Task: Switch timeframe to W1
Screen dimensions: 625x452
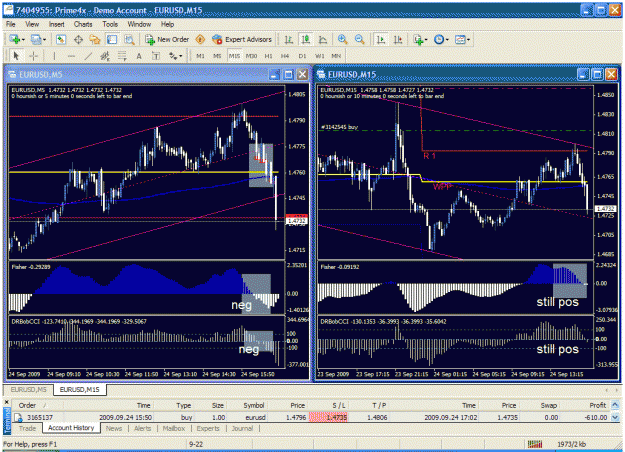Action: coord(320,56)
